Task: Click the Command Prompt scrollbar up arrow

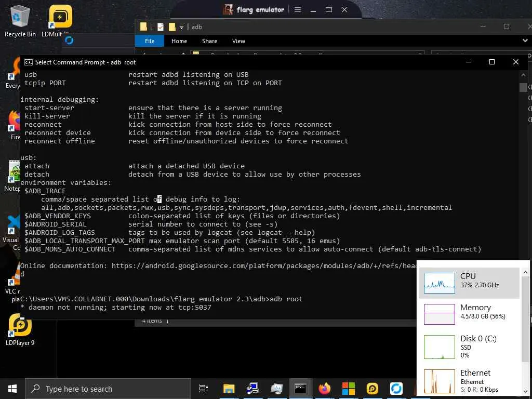Action: 523,75
